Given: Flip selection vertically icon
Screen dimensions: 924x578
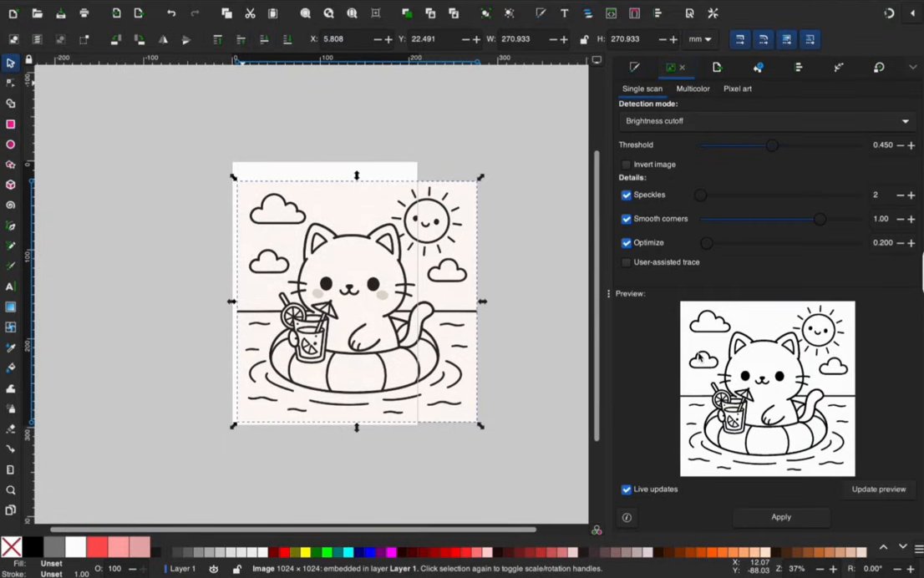Looking at the screenshot, I should 186,39.
